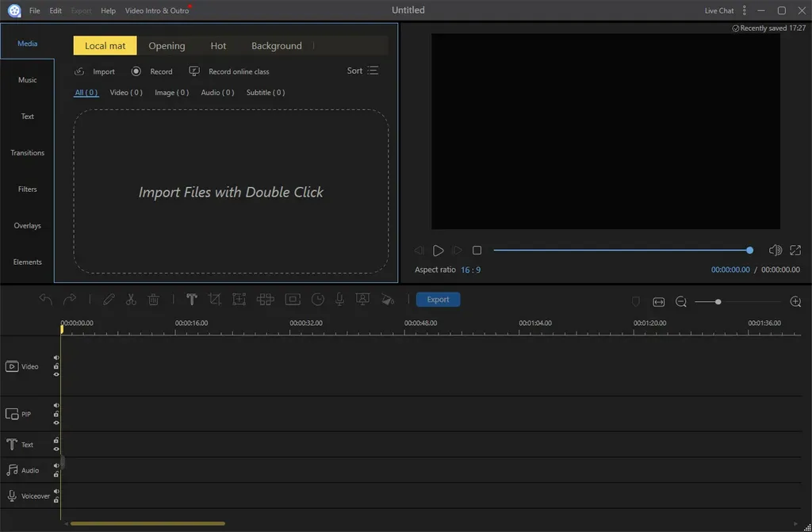
Task: Click the timeline zoom slider handle
Action: pos(718,301)
